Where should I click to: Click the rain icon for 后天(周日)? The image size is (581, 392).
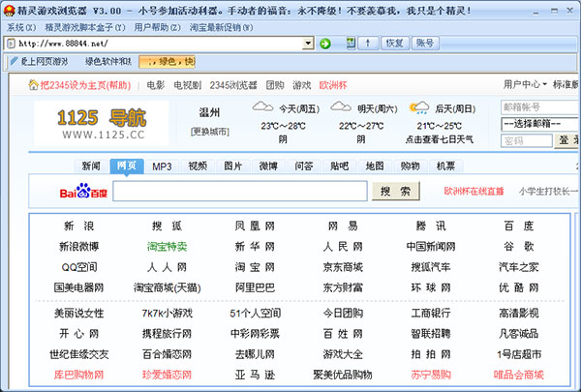tap(419, 107)
